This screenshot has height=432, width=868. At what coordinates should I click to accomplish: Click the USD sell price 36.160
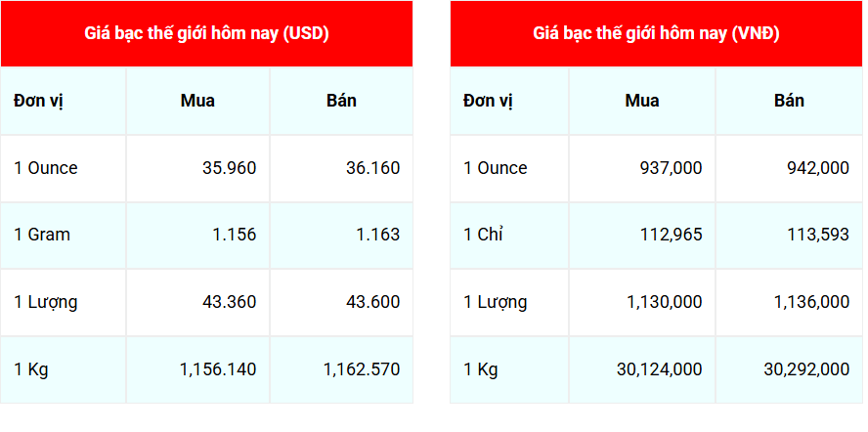[372, 168]
